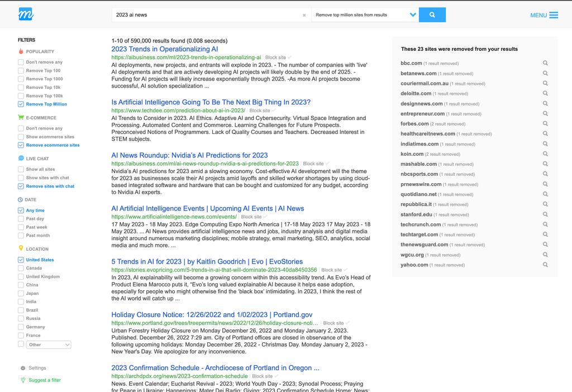Check Show sites with chat filter
This screenshot has height=392, width=572.
[x=21, y=178]
